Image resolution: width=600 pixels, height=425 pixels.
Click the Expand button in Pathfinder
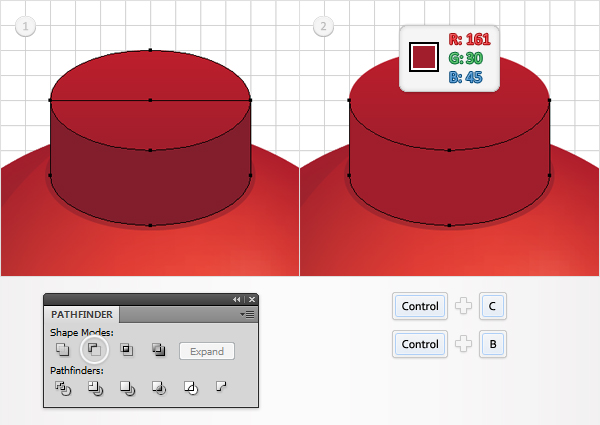point(207,351)
